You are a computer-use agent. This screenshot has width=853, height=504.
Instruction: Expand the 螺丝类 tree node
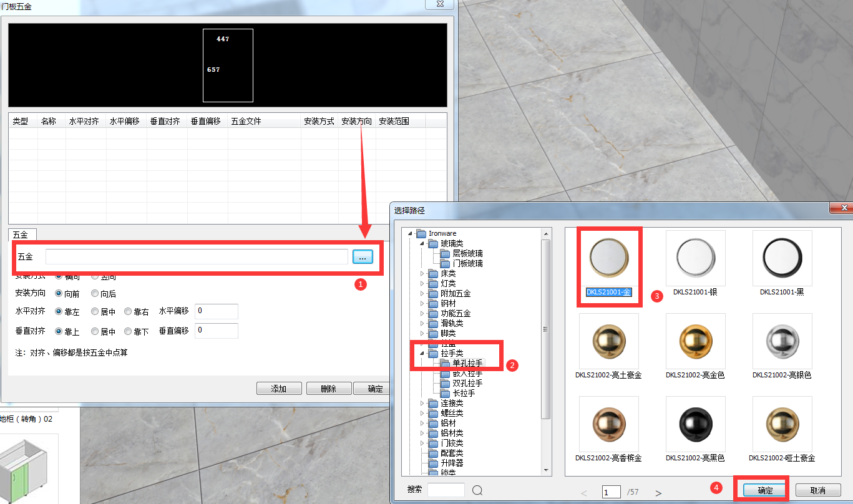[x=422, y=413]
